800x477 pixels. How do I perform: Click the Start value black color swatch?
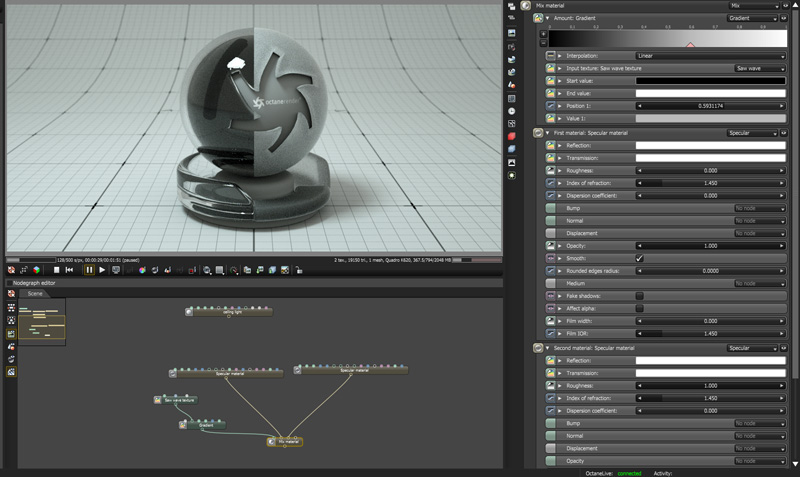710,81
